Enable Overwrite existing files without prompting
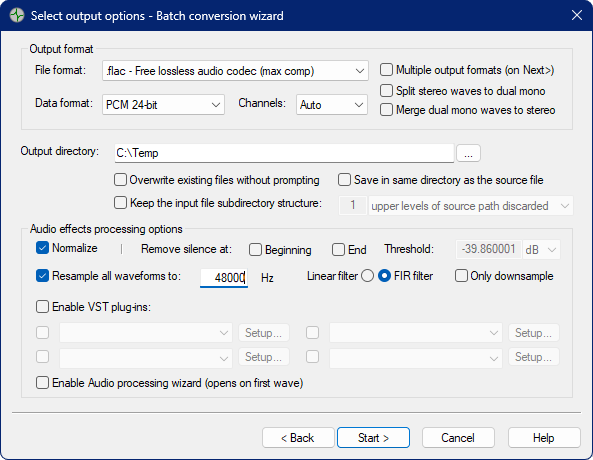Screen dimensions: 593x460 tap(120, 180)
